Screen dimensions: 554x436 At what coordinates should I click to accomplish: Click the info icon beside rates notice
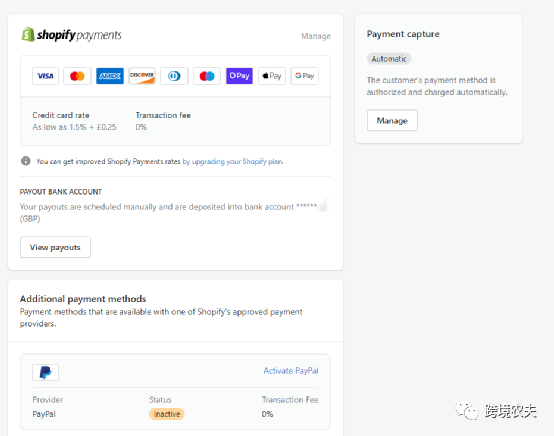pos(25,161)
